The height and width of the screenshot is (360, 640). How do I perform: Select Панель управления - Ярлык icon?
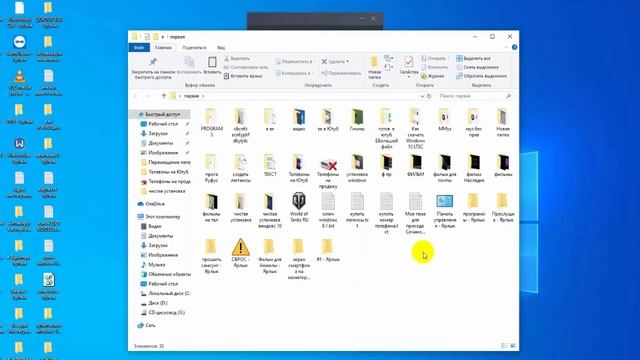[x=444, y=201]
